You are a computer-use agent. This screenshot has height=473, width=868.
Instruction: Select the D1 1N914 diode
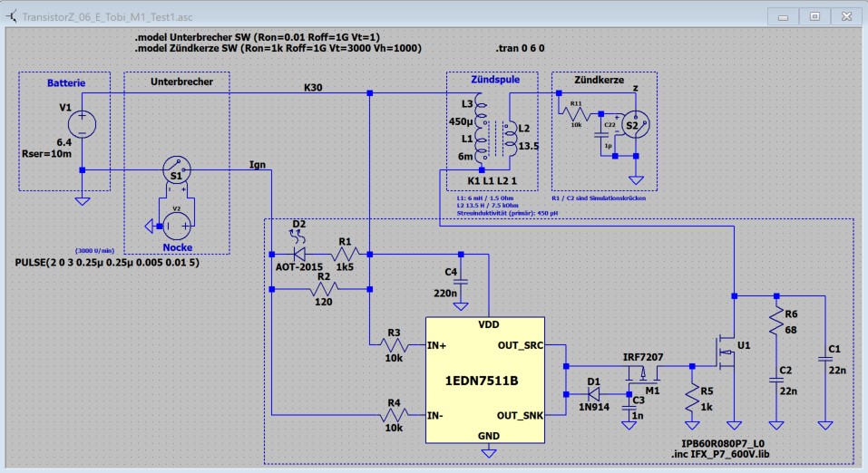(x=596, y=394)
